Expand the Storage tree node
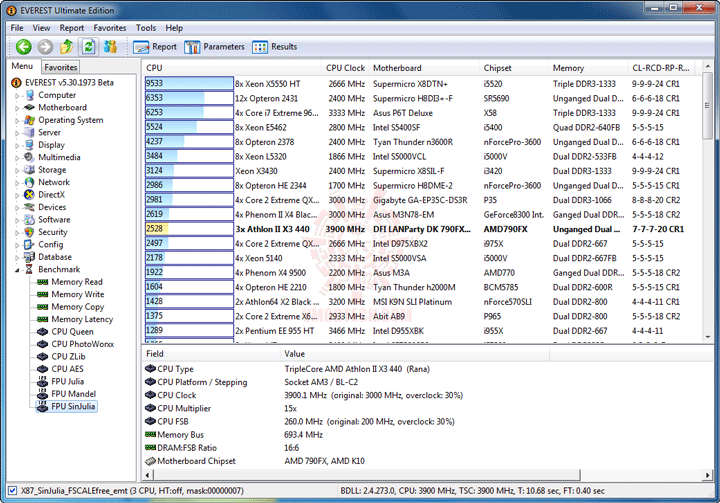720x503 pixels. coord(17,170)
